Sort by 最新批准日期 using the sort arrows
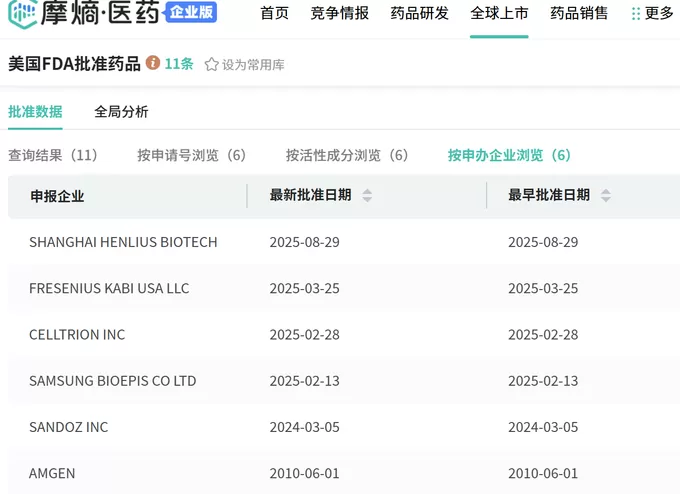The height and width of the screenshot is (494, 680). click(367, 196)
